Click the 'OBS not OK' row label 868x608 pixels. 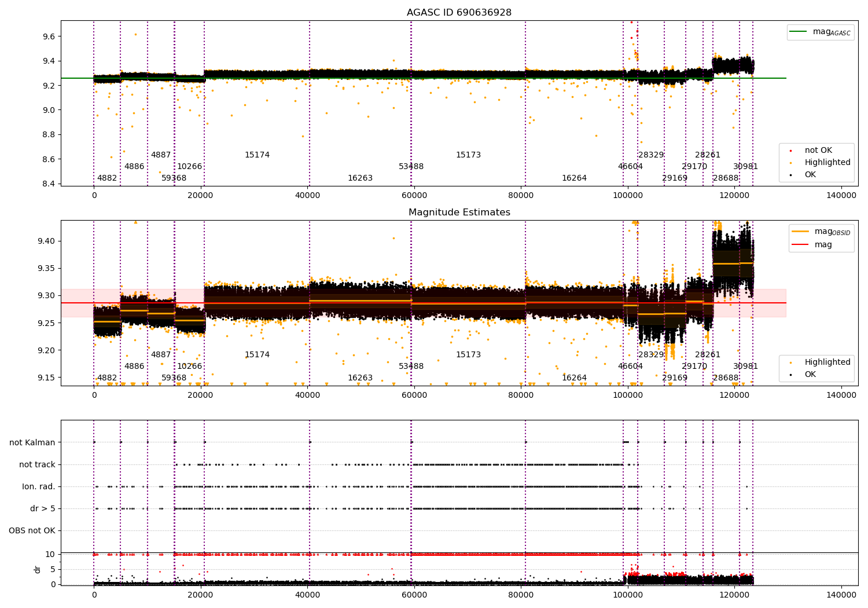pyautogui.click(x=32, y=530)
